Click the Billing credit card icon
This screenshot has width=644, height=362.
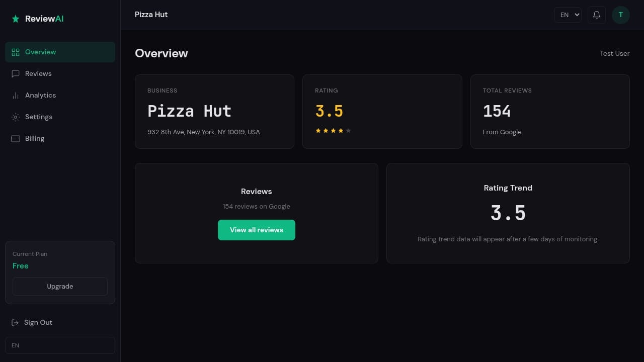pyautogui.click(x=16, y=139)
